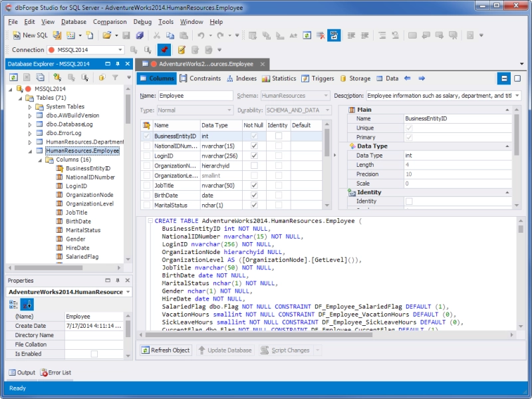532x399 pixels.
Task: Click the highlighted SQL icon in the main toolbar
Action: [334, 35]
